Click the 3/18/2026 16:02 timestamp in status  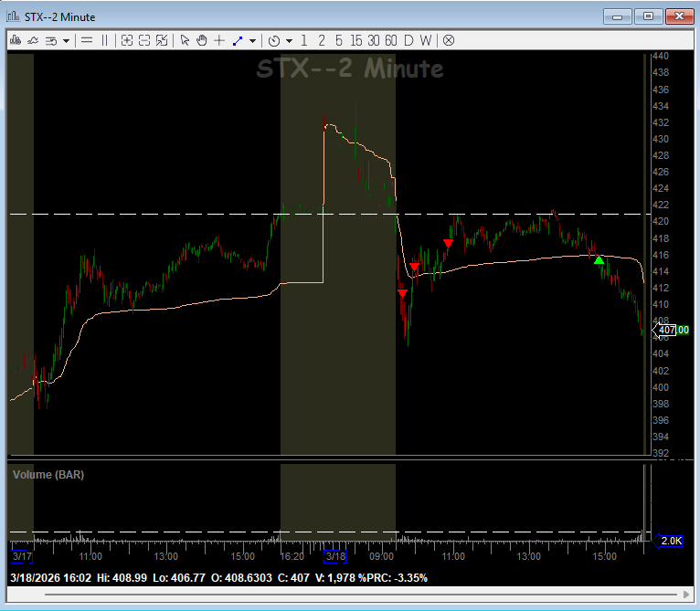[x=50, y=578]
